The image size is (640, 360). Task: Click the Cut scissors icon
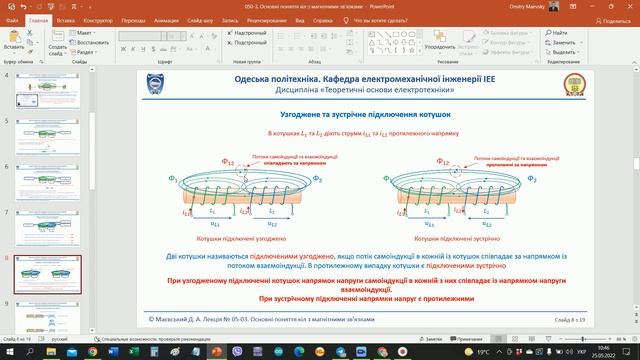click(29, 33)
